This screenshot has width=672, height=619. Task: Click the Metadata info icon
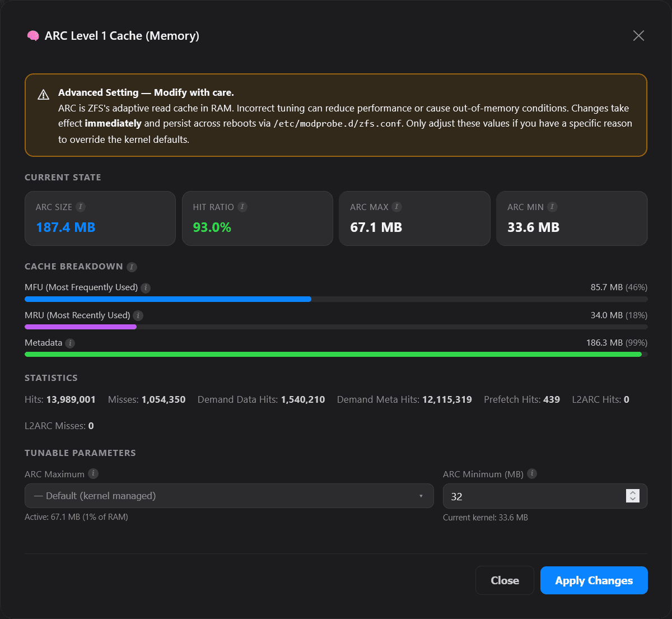click(70, 343)
